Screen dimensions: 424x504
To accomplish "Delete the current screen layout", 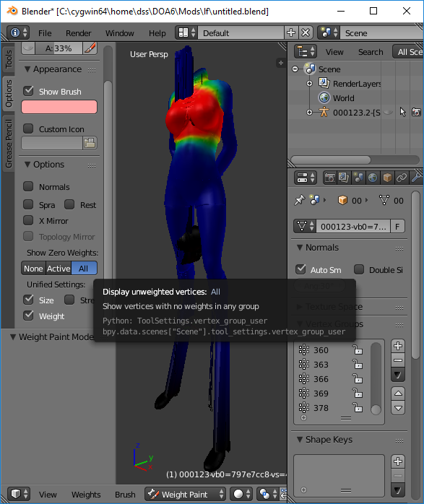I will tap(306, 32).
